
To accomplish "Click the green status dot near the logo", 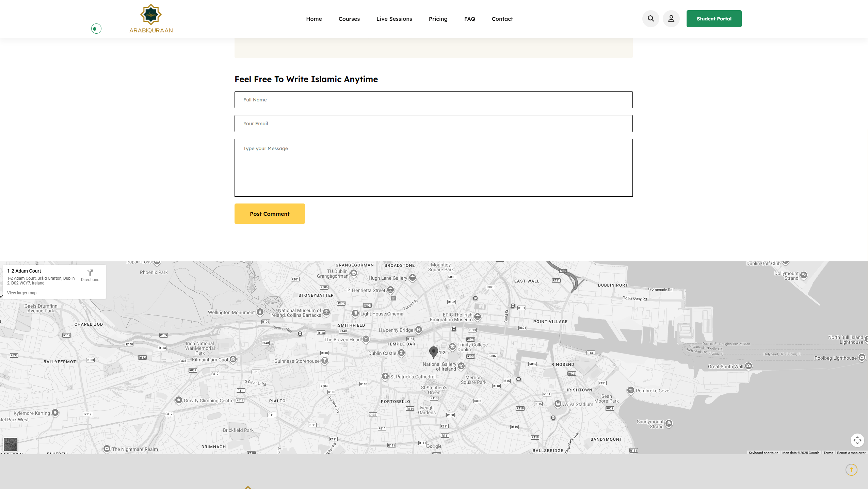I will coord(96,29).
